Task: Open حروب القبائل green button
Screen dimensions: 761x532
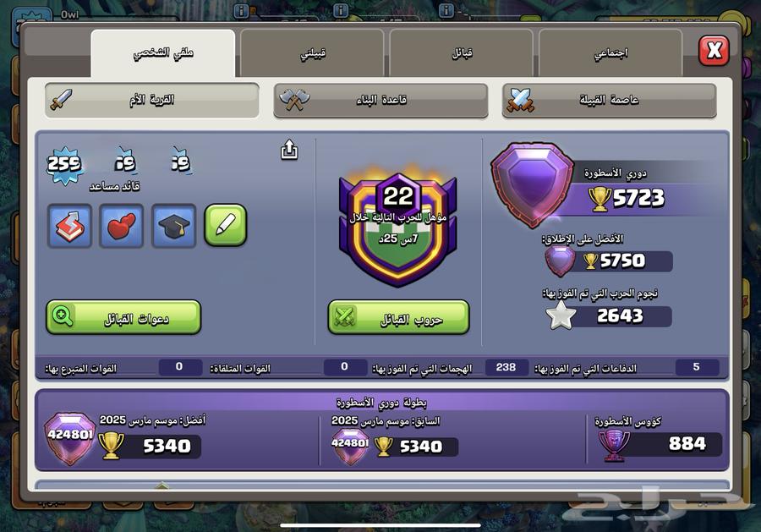Action: click(398, 317)
